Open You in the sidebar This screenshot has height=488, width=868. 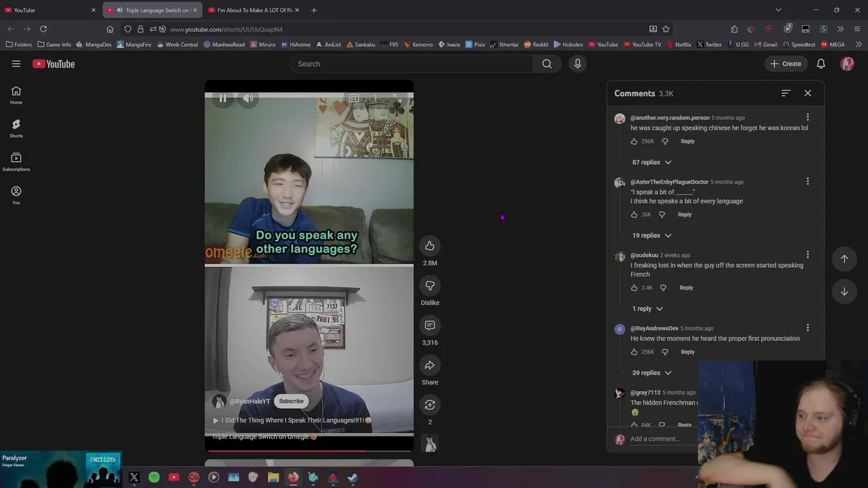16,196
